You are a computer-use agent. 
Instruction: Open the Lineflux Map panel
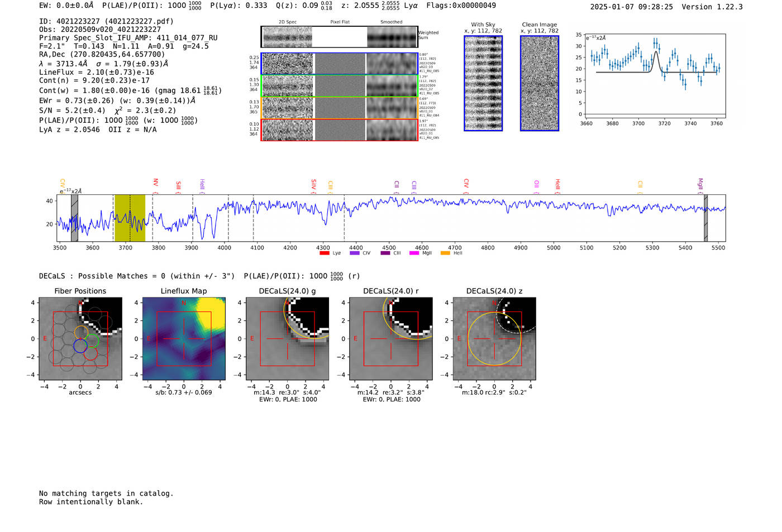point(184,338)
